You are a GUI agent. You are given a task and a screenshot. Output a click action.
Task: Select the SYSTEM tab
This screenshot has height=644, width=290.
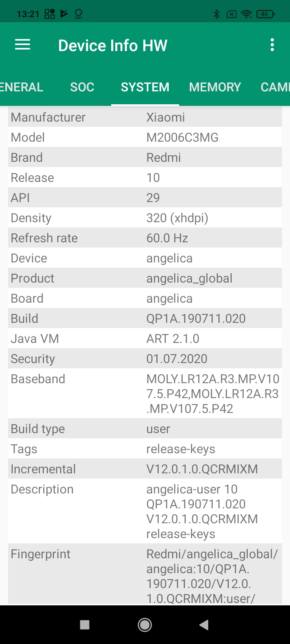(145, 87)
